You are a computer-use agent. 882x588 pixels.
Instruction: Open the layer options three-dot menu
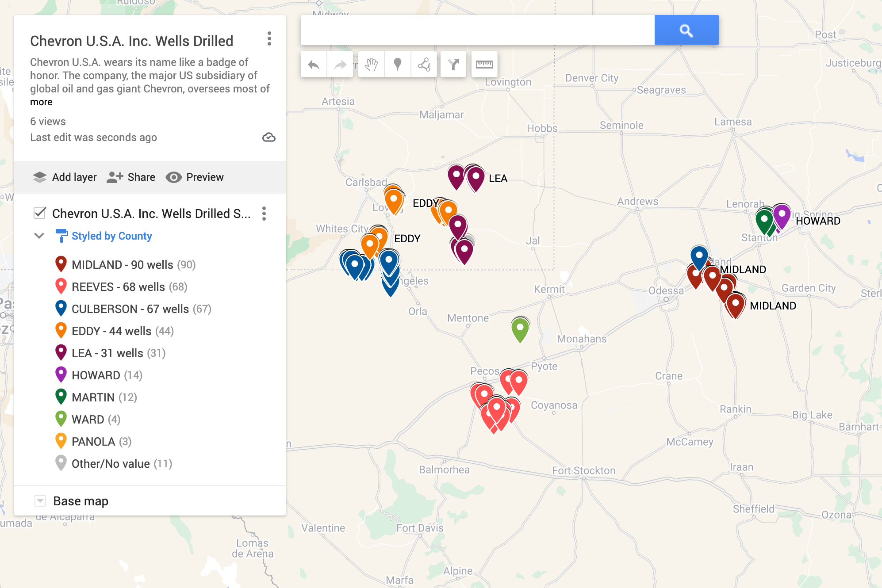264,214
